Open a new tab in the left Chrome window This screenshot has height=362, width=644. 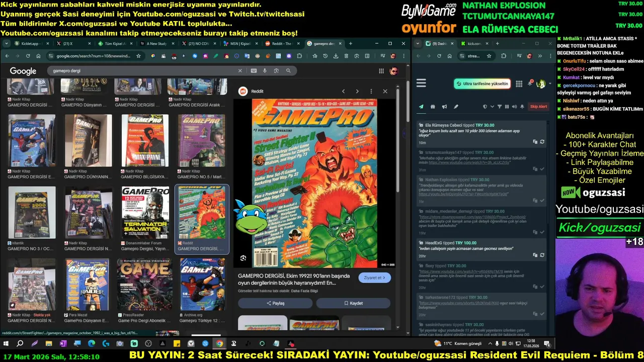pyautogui.click(x=350, y=44)
